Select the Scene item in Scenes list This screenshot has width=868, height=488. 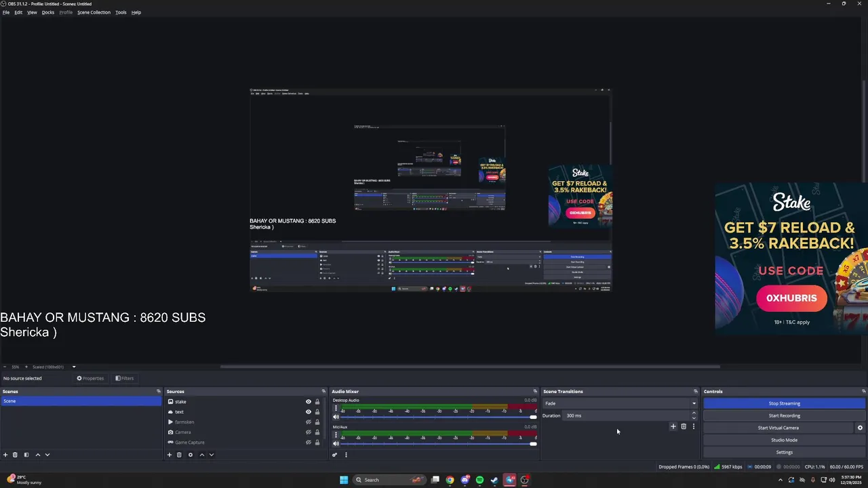[x=81, y=401]
